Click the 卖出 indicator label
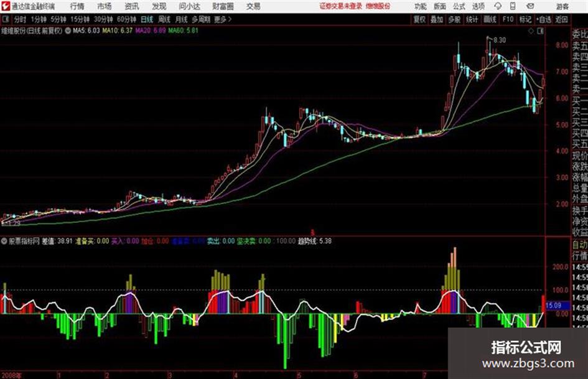The width and height of the screenshot is (588, 379). pyautogui.click(x=221, y=241)
